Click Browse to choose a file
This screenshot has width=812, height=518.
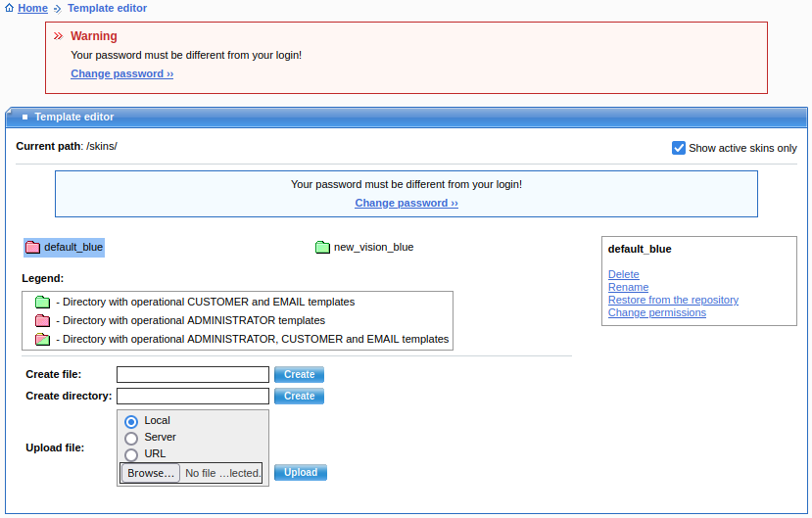pos(151,473)
